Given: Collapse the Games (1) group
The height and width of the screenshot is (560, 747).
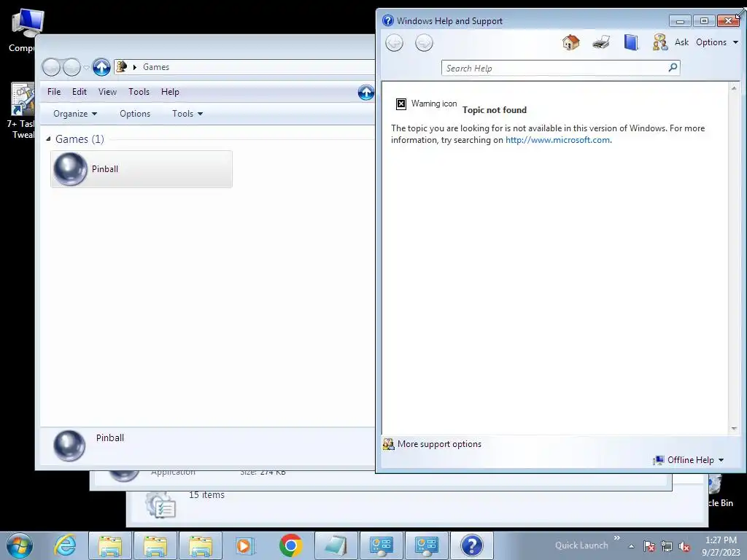Looking at the screenshot, I should [48, 139].
